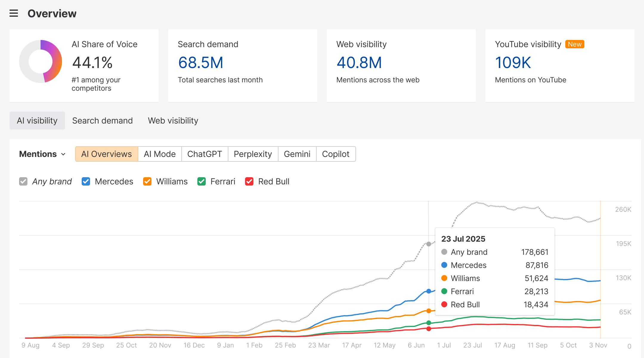Open the 68.5M search demand value
Screen dimensions: 644x358
(201, 63)
